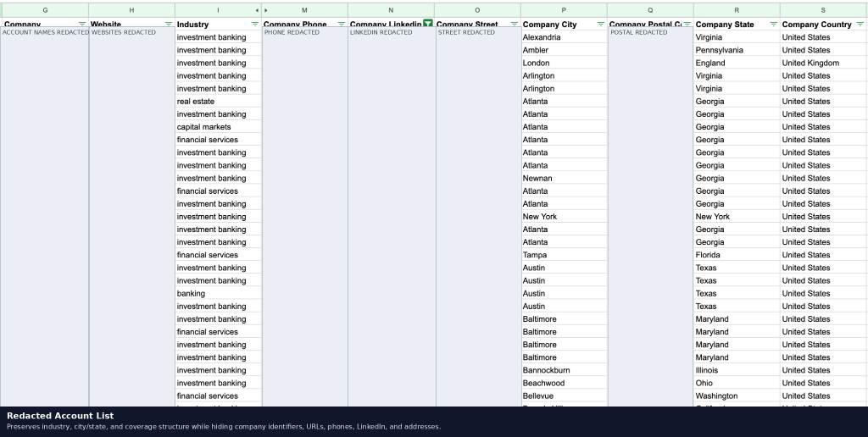
Task: Select investment banking in the Bannockburn row
Action: coord(218,370)
